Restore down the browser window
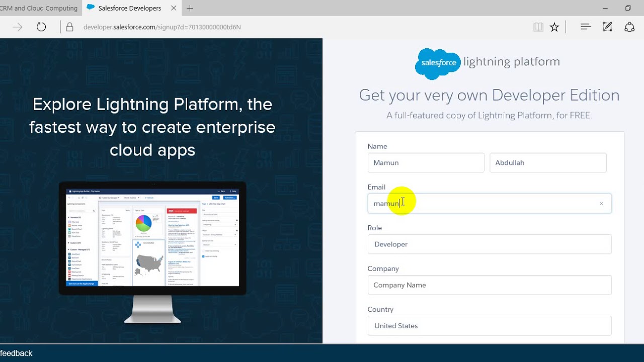This screenshot has width=644, height=362. [628, 8]
